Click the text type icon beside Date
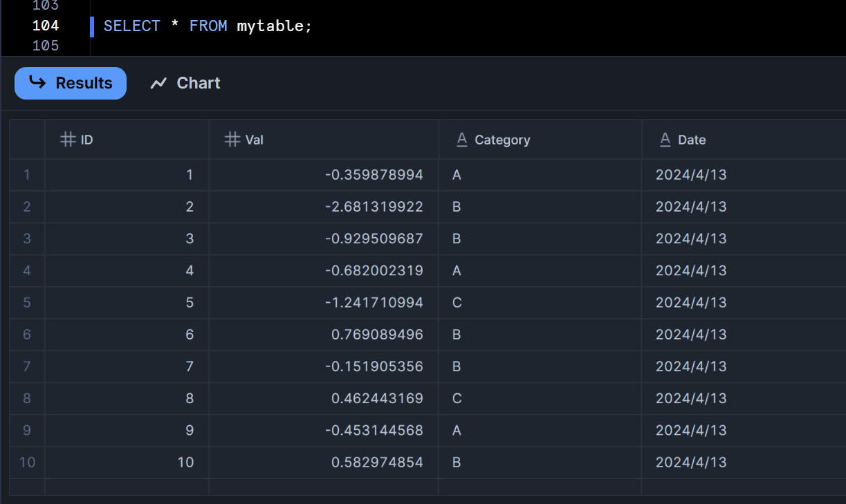 (665, 140)
